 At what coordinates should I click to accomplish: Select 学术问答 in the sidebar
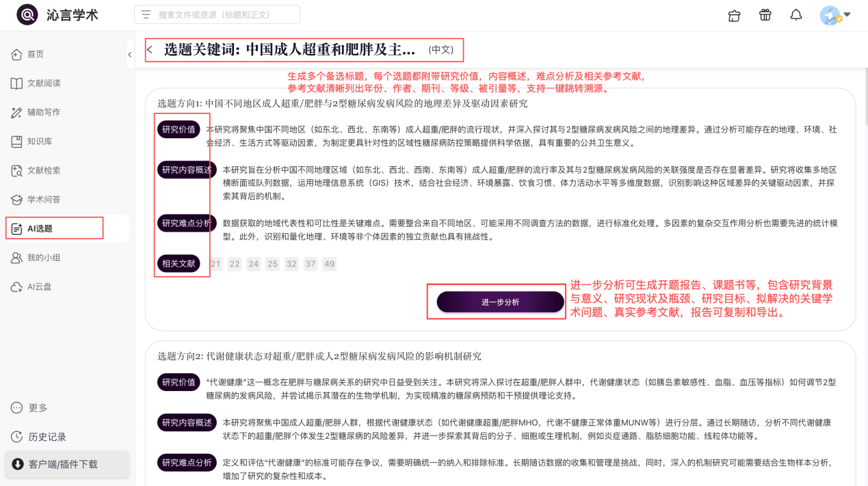click(43, 200)
